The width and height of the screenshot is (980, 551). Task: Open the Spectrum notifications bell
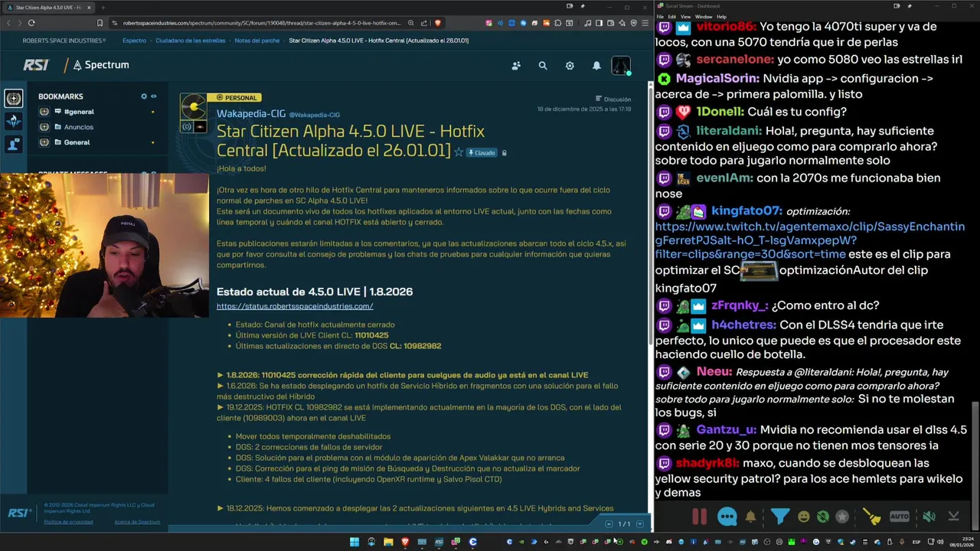[x=596, y=66]
